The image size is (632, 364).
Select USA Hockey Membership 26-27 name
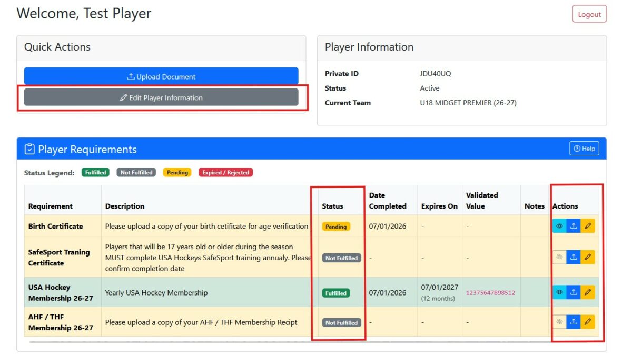pyautogui.click(x=61, y=292)
